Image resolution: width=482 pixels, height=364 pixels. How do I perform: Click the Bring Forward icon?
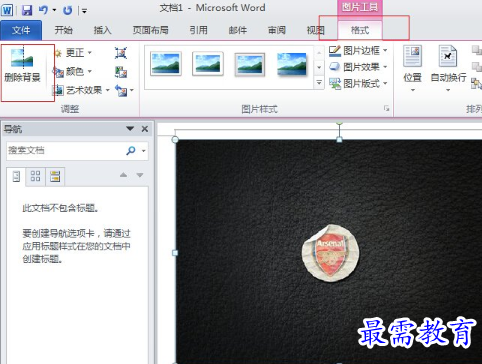(477, 51)
